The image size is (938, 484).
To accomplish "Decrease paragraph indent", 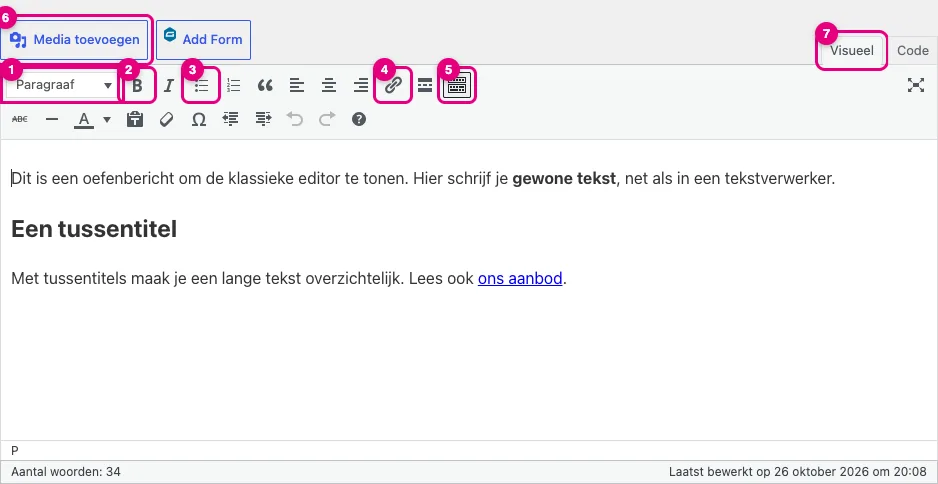I will (230, 119).
